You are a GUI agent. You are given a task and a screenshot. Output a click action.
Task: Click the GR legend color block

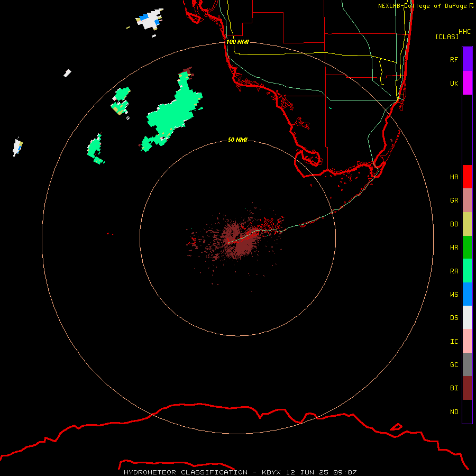point(467,200)
